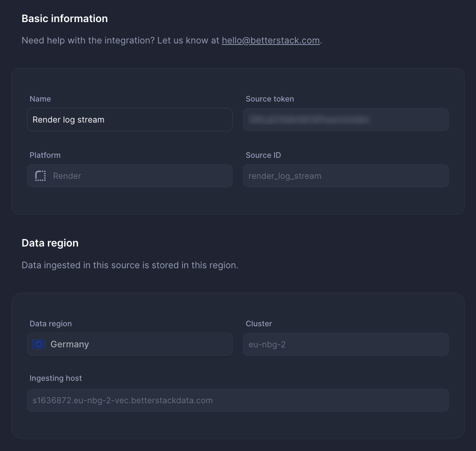The width and height of the screenshot is (476, 451).
Task: Click the Data region section heading
Action: coord(50,243)
